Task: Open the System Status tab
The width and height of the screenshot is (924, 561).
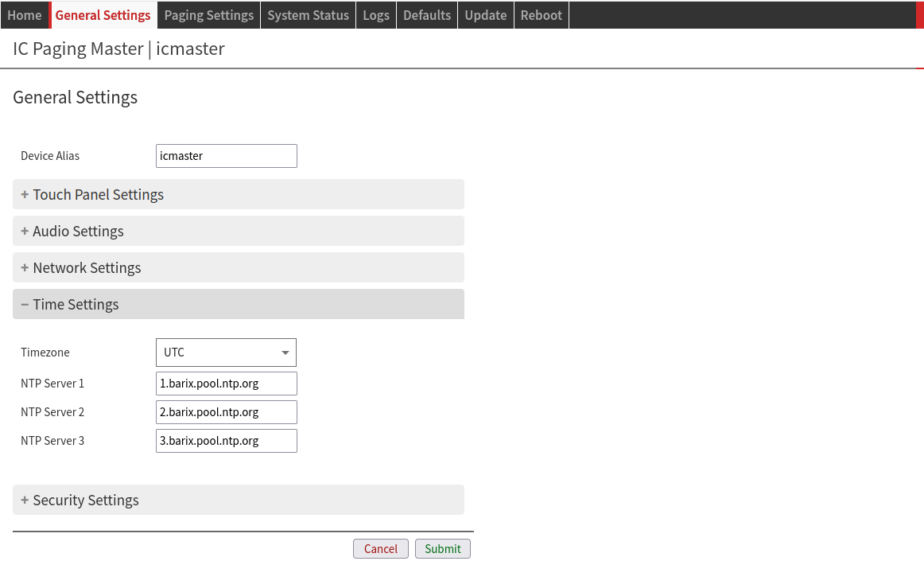Action: pos(308,15)
